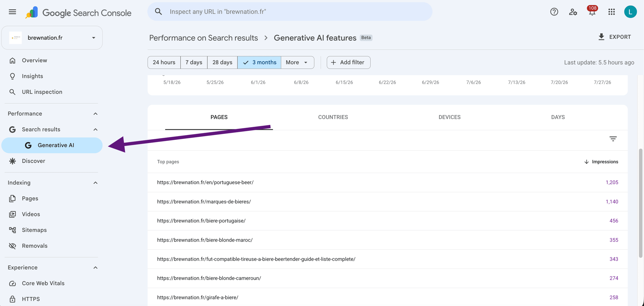Collapse the Experience section
Viewport: 644px width, 306px height.
point(95,268)
